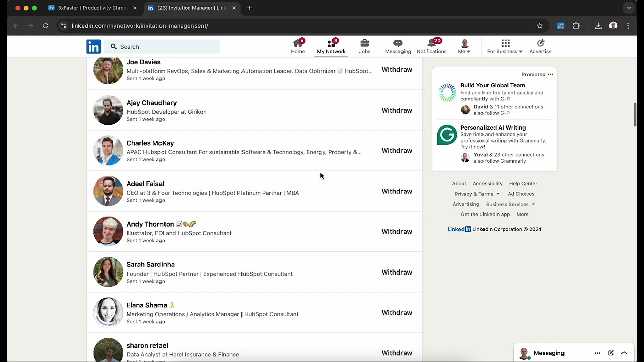Close the 3xFaster browser tab

click(134, 8)
